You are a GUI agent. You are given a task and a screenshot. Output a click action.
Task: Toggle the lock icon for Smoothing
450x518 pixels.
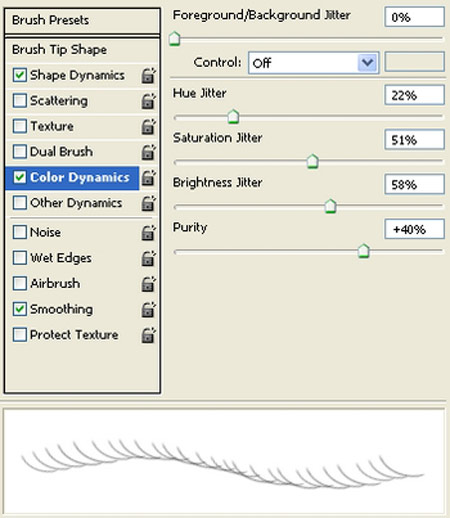148,310
